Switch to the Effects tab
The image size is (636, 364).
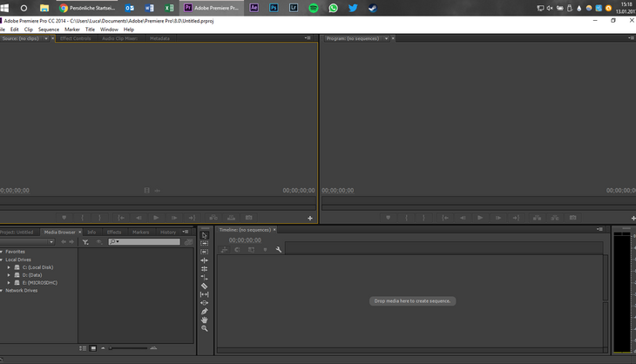(114, 233)
